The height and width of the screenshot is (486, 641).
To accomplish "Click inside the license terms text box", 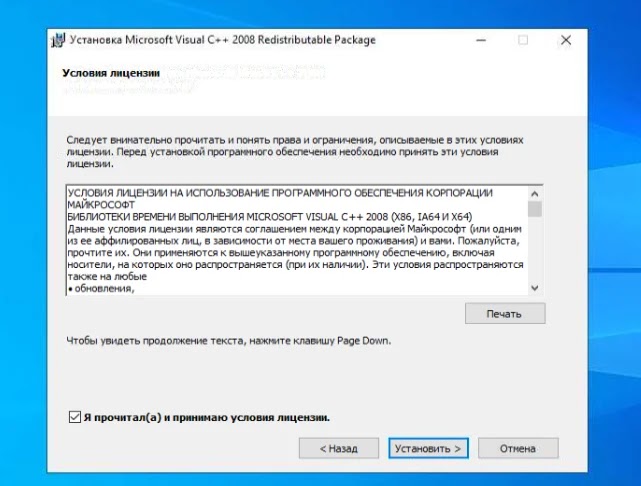I will [x=295, y=240].
